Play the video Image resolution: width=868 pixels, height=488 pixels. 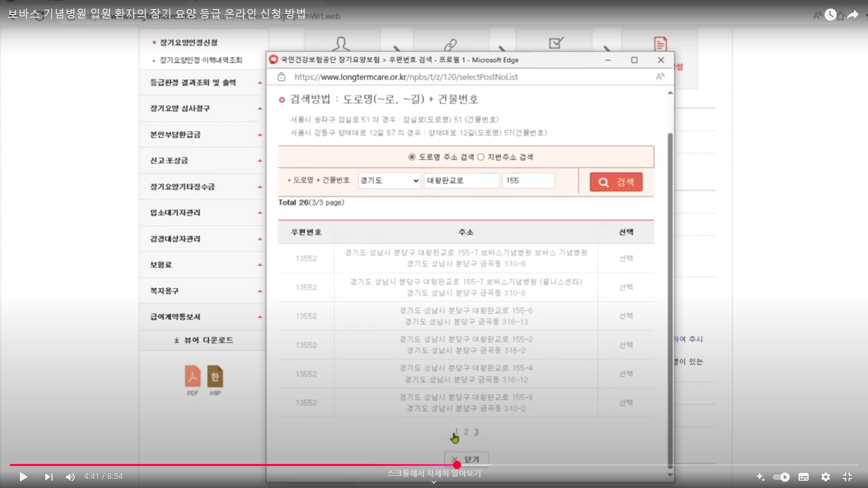click(24, 477)
